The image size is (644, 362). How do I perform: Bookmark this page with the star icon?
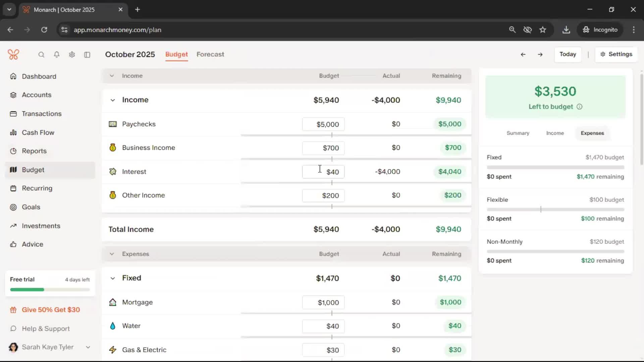pyautogui.click(x=543, y=29)
